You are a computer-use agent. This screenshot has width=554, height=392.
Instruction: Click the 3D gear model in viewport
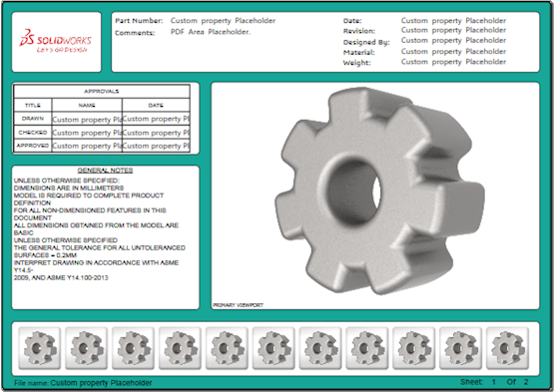pos(380,191)
